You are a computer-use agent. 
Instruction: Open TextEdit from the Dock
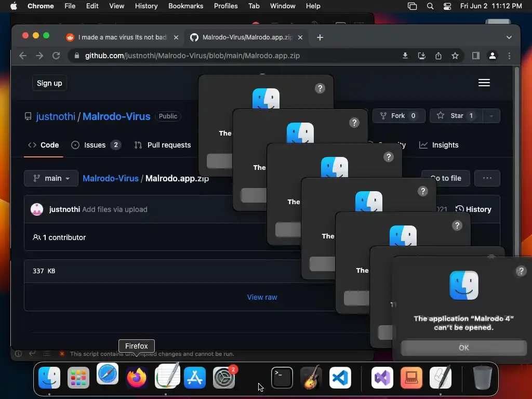coord(167,376)
